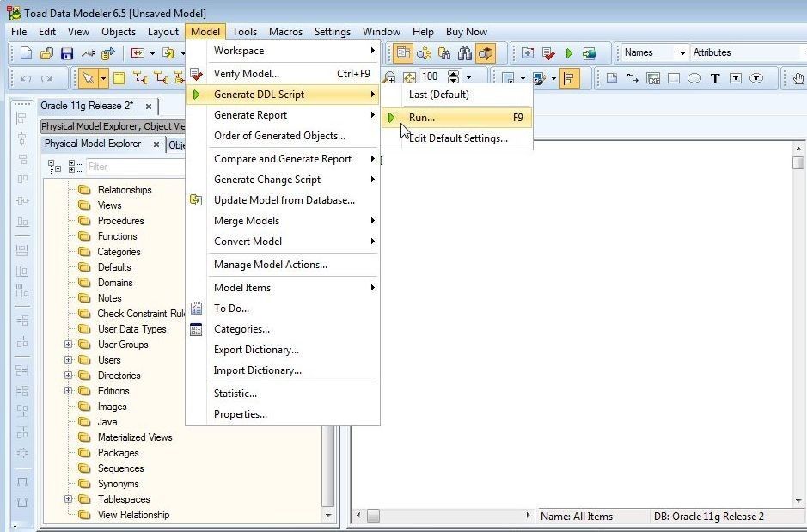807x532 pixels.
Task: Select the Ellipse shape tool
Action: [x=694, y=78]
